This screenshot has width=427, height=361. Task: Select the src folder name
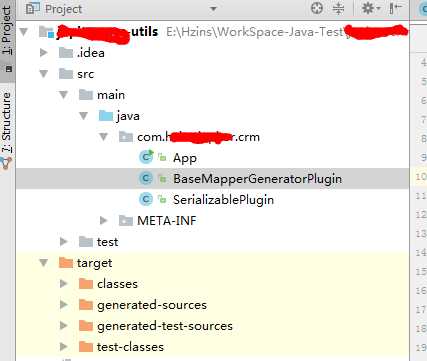pyautogui.click(x=86, y=74)
